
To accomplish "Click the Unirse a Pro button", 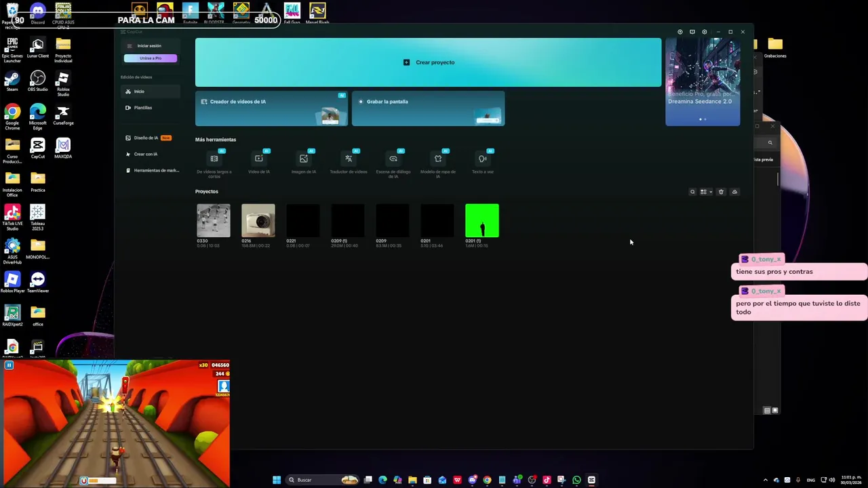I will coord(151,58).
